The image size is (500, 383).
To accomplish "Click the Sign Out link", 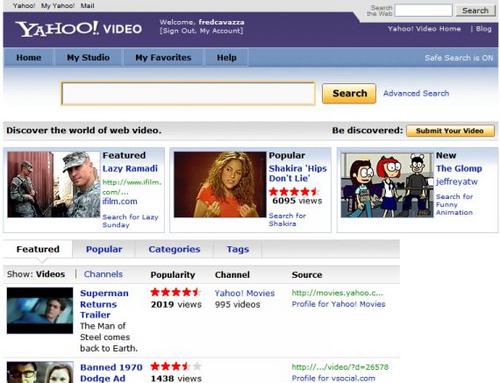I will tap(179, 31).
